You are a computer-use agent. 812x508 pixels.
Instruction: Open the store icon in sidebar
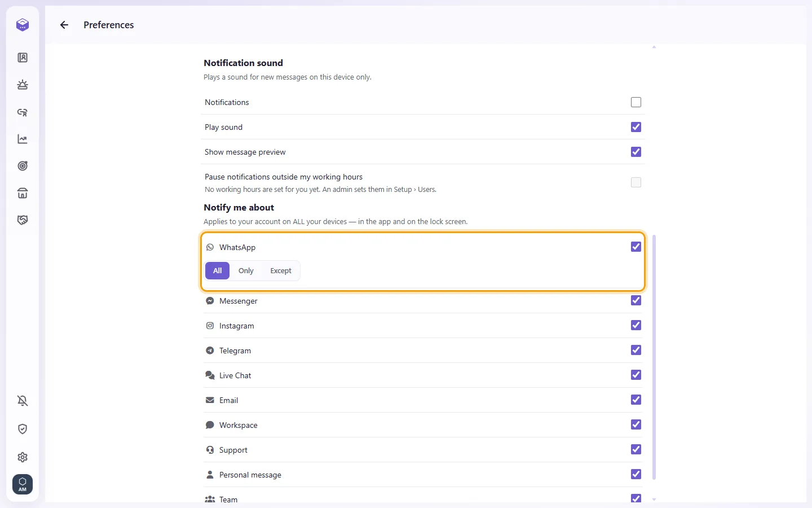(23, 193)
